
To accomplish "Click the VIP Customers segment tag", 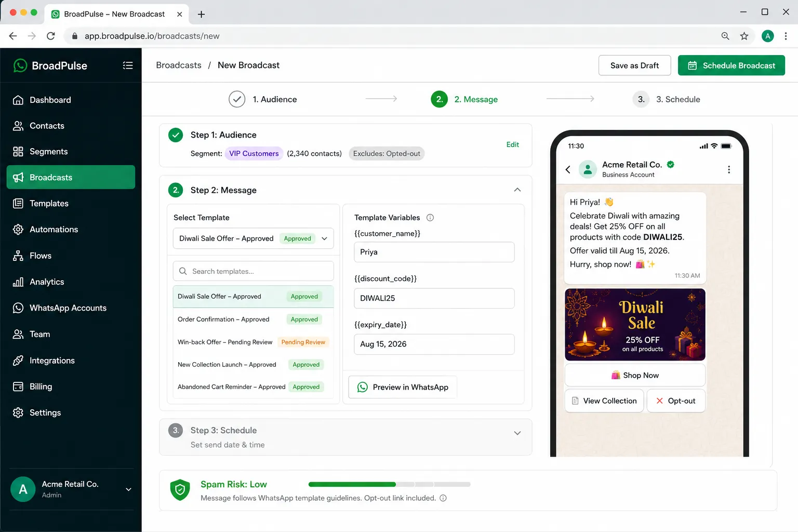I will (254, 154).
